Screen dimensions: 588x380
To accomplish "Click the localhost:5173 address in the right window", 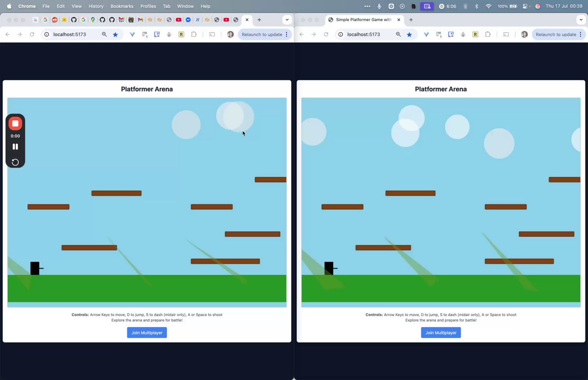I will click(363, 34).
